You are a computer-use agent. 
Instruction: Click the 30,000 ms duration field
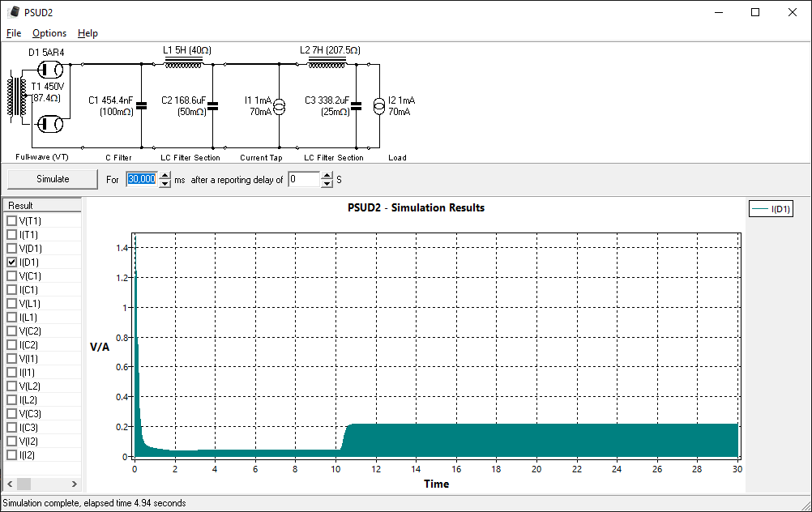pyautogui.click(x=142, y=179)
